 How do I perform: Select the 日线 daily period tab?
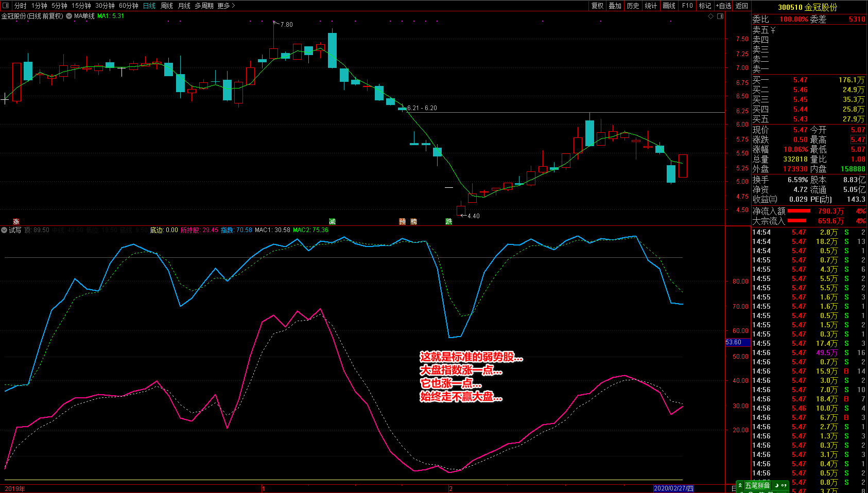point(149,6)
